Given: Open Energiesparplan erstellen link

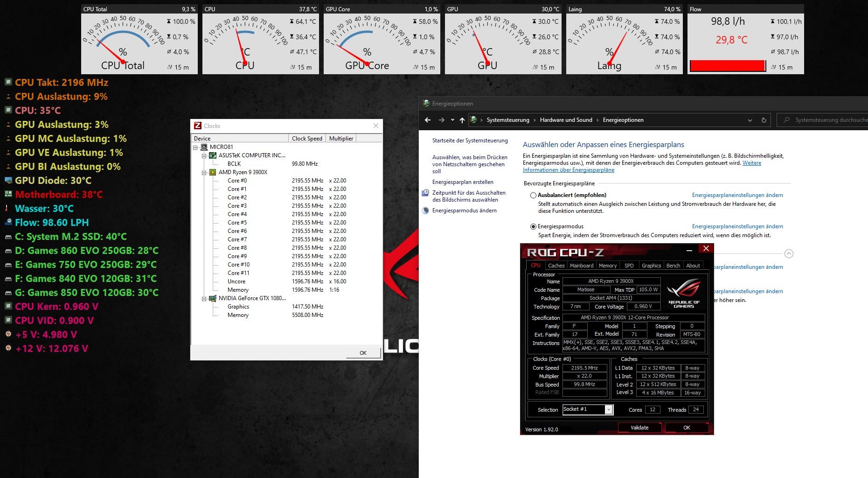Looking at the screenshot, I should [463, 182].
